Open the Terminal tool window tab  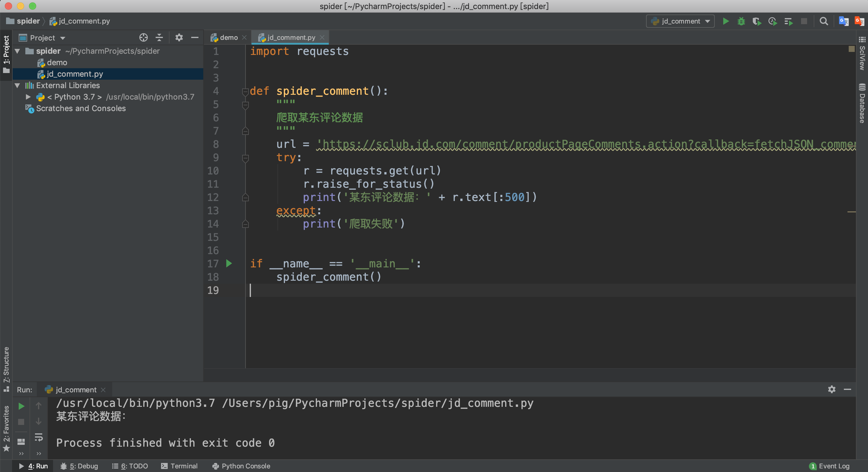[179, 466]
